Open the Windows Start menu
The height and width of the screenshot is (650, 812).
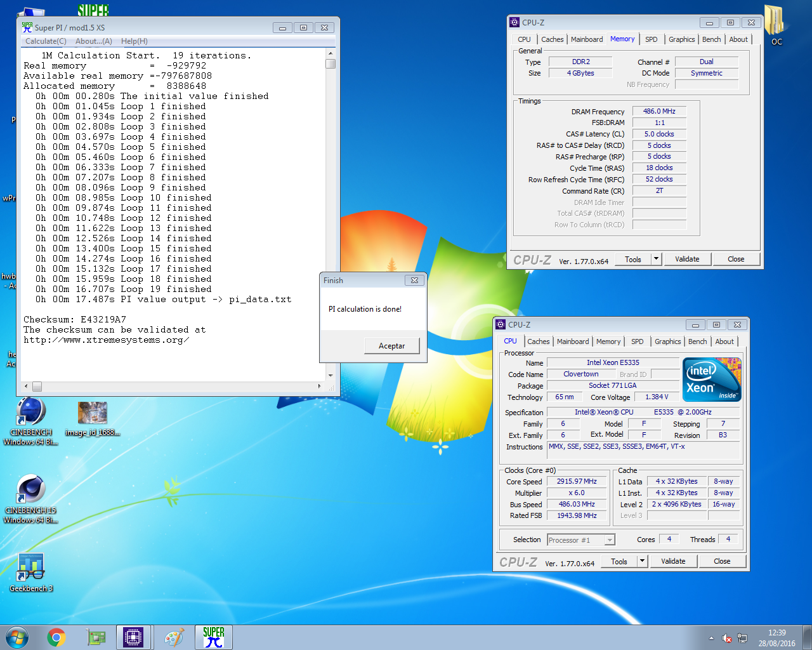point(17,637)
